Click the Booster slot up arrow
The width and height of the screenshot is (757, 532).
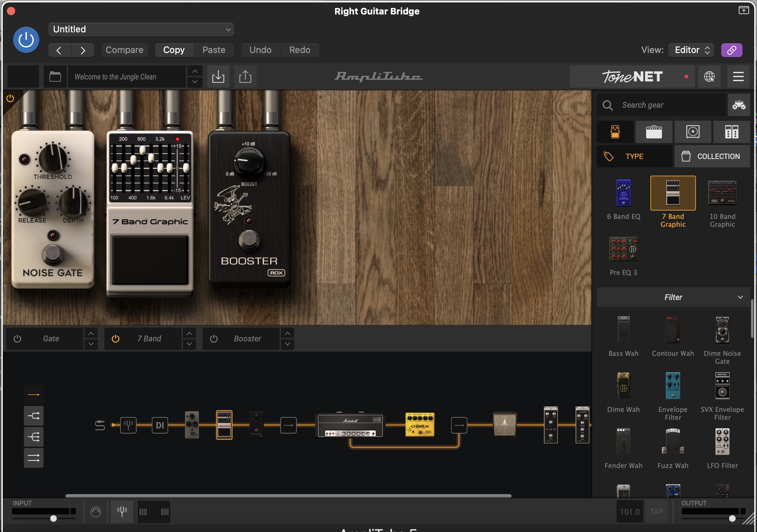click(x=287, y=333)
